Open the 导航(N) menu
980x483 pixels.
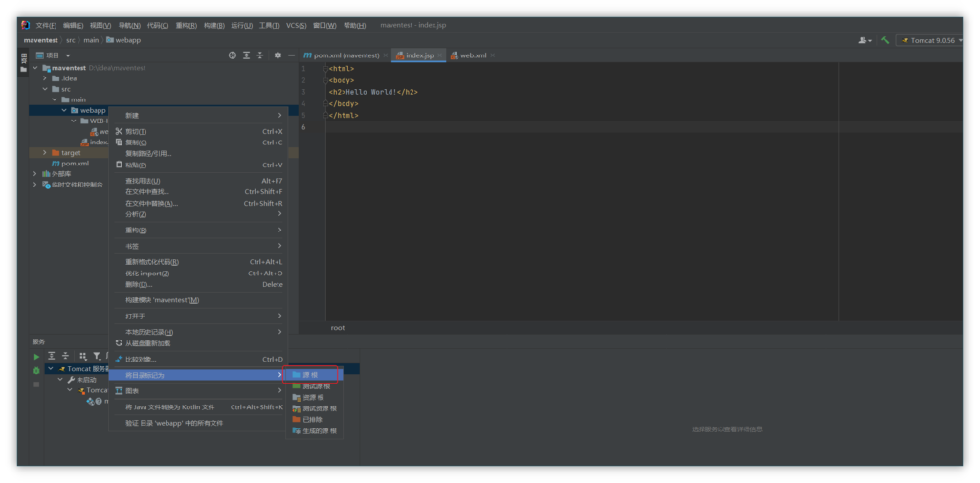[x=129, y=26]
